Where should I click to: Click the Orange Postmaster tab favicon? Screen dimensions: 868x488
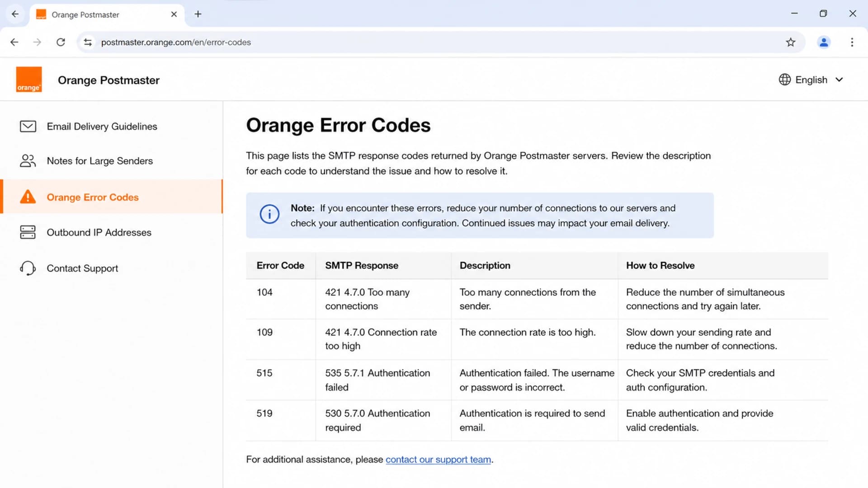pos(41,14)
